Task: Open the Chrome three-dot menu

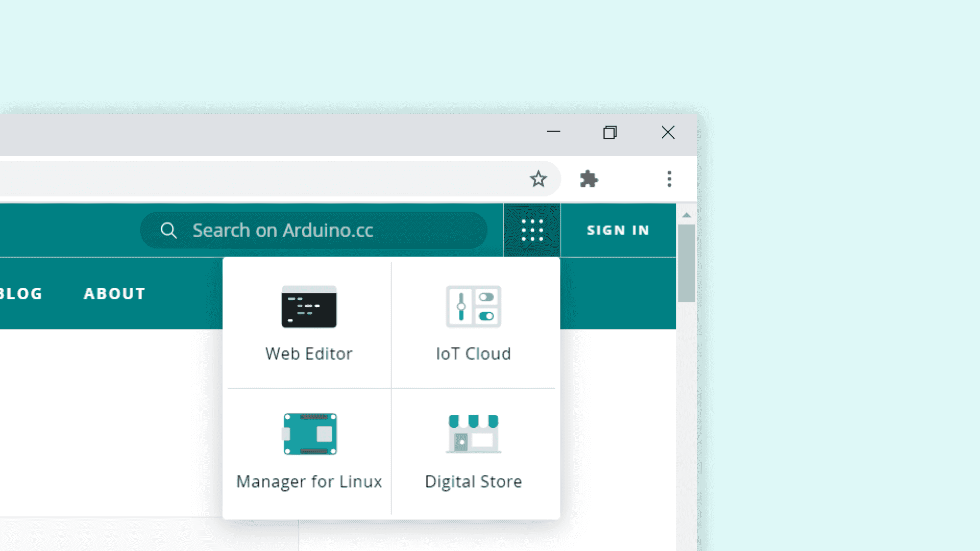Action: 669,179
